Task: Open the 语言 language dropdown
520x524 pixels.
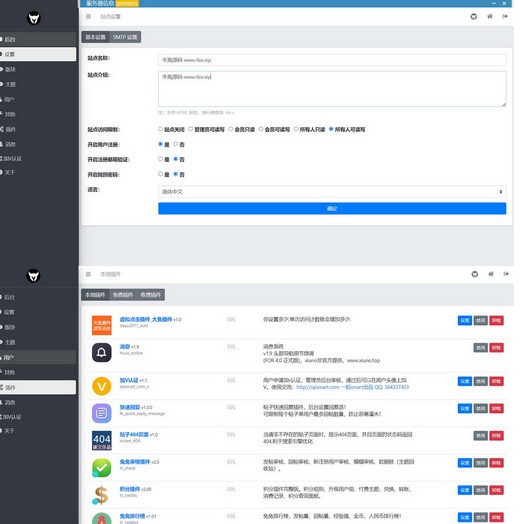Action: click(x=332, y=191)
